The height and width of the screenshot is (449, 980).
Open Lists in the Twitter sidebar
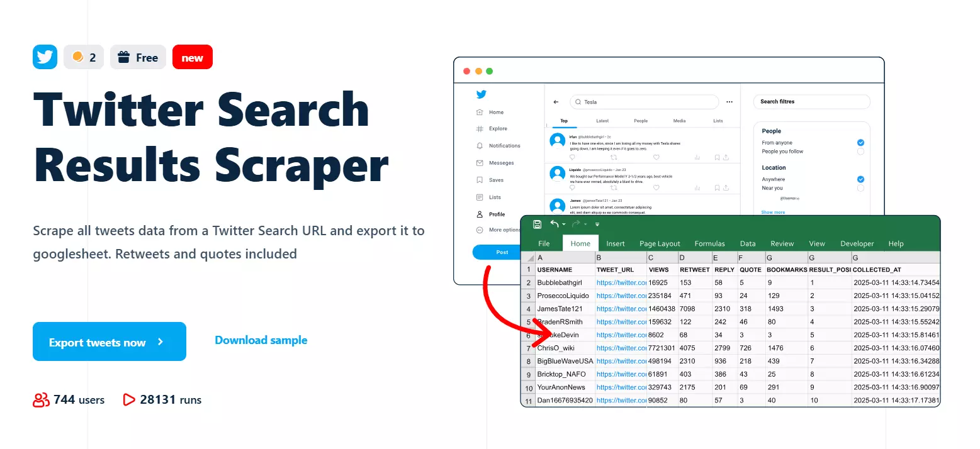(489, 197)
